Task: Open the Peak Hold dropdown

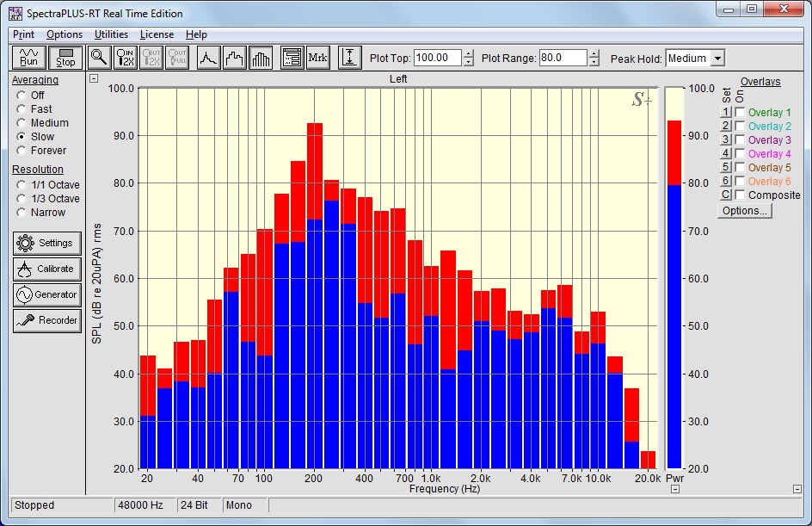Action: 717,58
